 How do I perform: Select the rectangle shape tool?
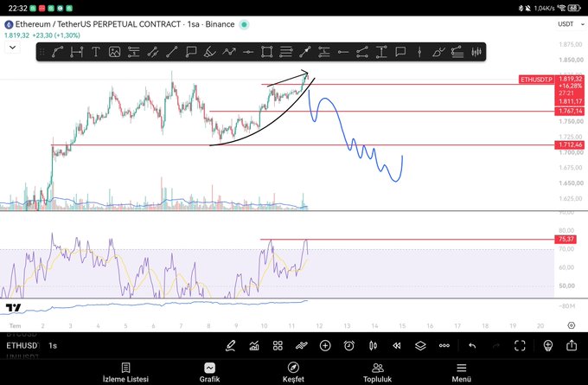point(266,52)
